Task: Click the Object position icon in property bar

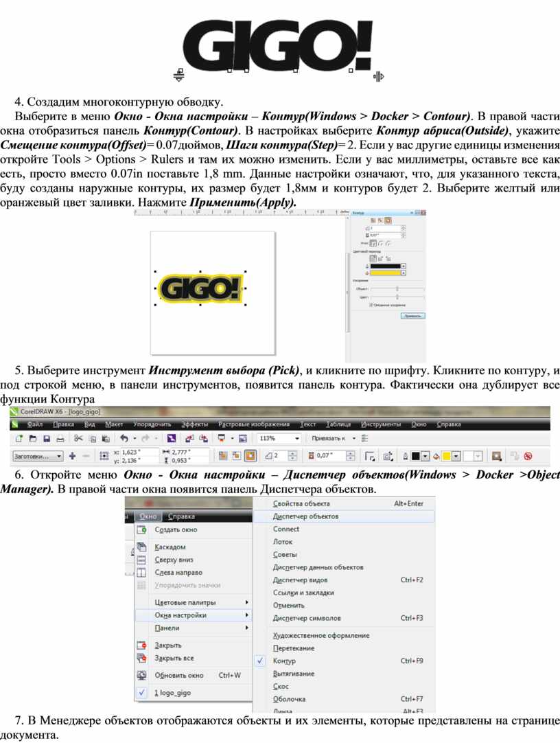Action: tap(104, 457)
